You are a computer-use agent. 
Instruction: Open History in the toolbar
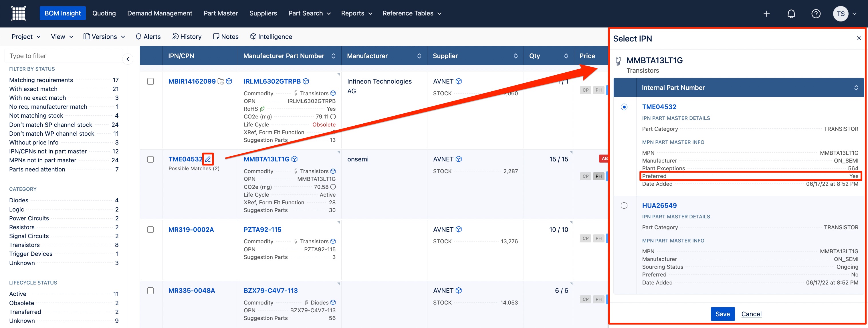187,37
